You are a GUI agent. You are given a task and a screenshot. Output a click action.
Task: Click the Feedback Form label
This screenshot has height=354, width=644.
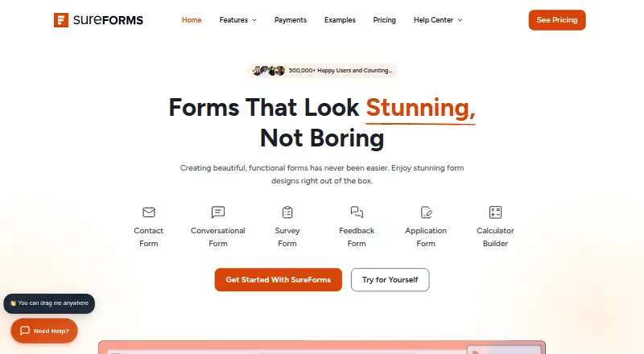point(357,237)
